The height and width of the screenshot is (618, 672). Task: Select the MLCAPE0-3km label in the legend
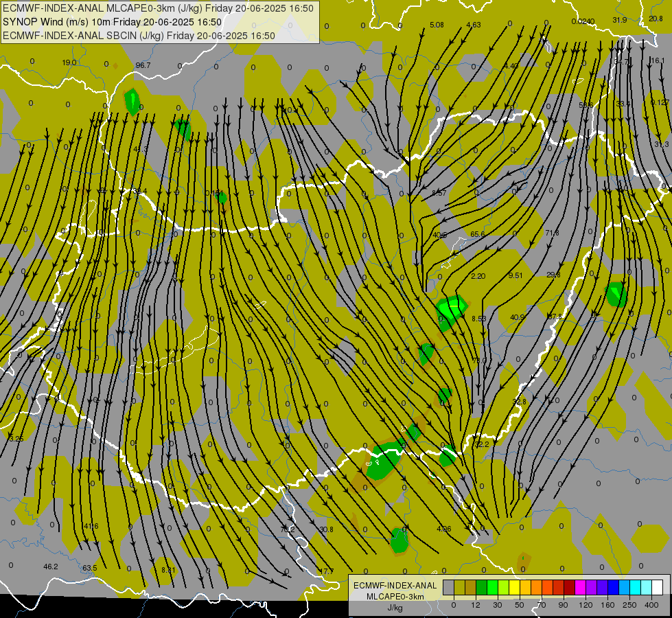click(395, 597)
